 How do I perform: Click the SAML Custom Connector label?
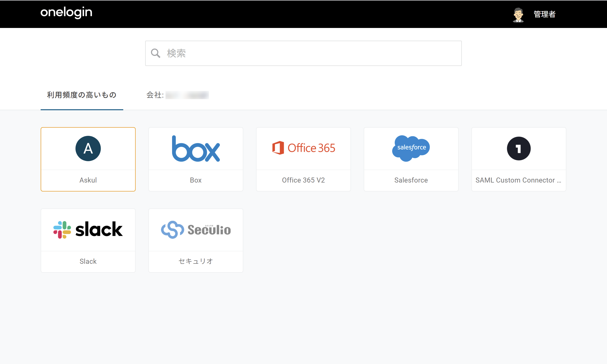518,180
